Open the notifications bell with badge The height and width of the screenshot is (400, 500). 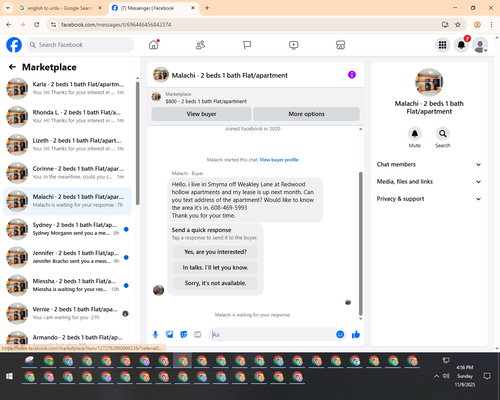pyautogui.click(x=461, y=45)
